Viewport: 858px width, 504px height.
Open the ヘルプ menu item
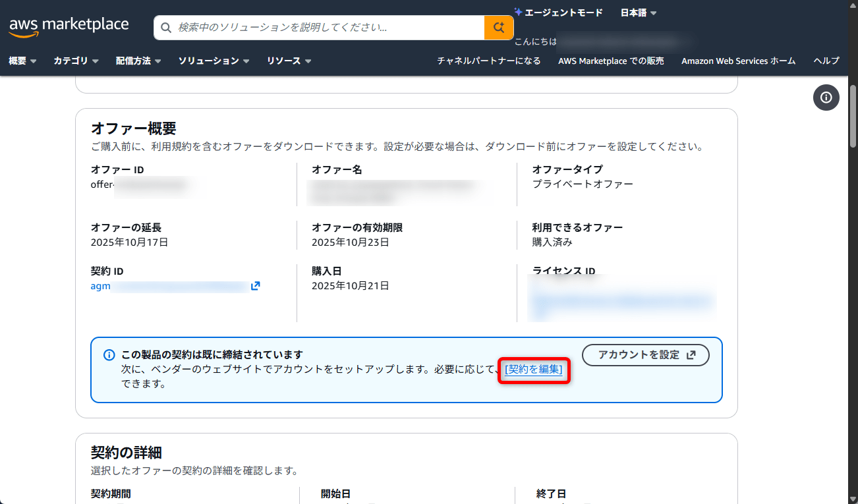pyautogui.click(x=826, y=61)
